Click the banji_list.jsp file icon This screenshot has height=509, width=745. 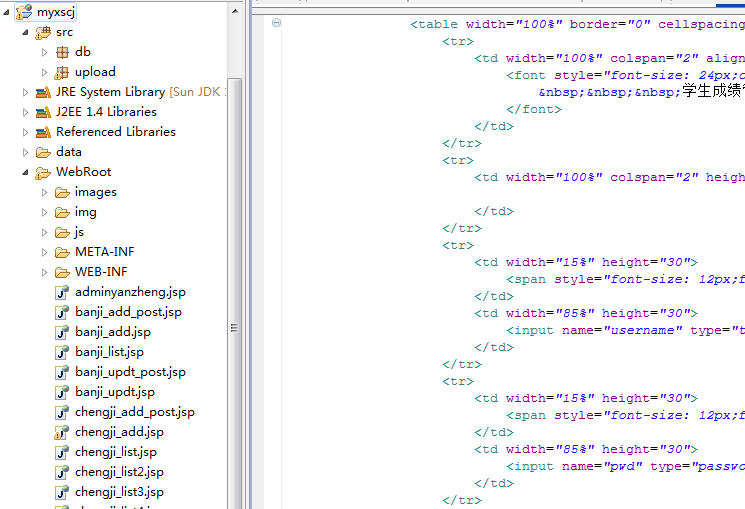(x=62, y=352)
